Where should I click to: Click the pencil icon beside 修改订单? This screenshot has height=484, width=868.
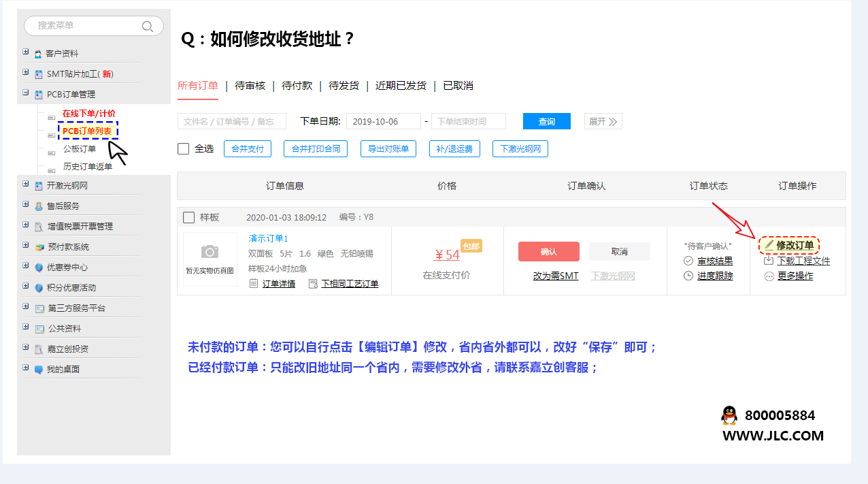(x=769, y=245)
